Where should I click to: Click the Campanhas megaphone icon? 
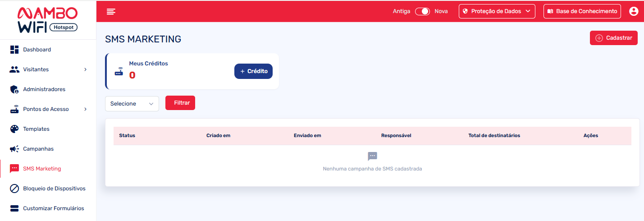14,149
